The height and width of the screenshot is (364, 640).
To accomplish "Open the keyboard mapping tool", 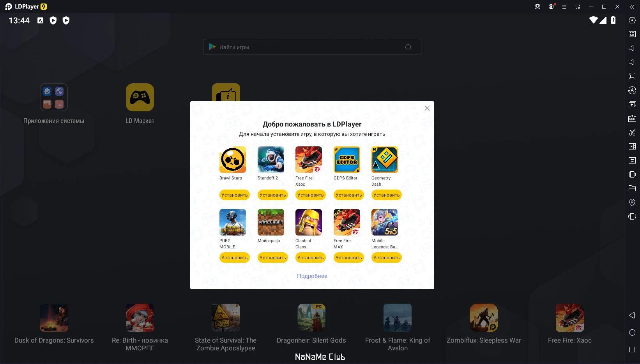I will point(632,34).
